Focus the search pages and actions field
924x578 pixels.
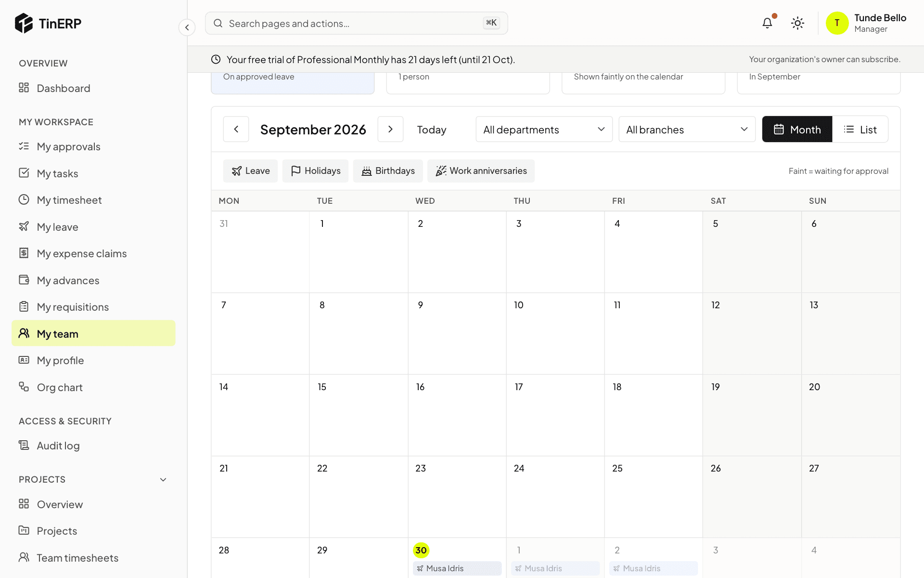pos(356,23)
